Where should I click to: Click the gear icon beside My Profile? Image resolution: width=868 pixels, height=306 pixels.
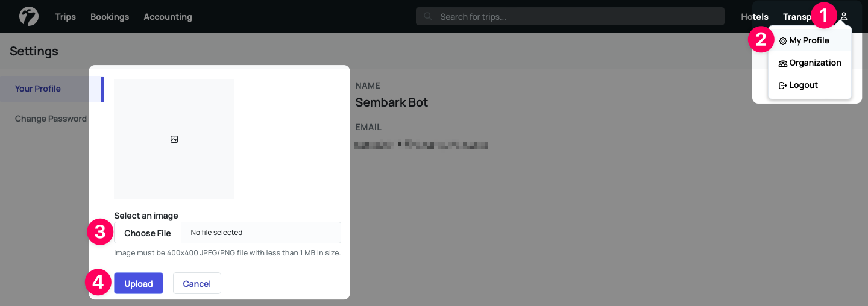pos(783,41)
